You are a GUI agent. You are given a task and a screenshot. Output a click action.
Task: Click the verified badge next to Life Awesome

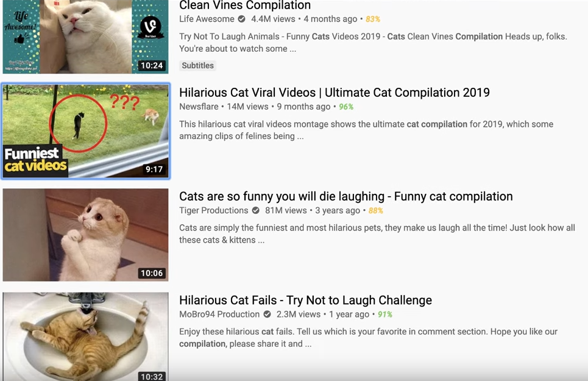[x=242, y=19]
